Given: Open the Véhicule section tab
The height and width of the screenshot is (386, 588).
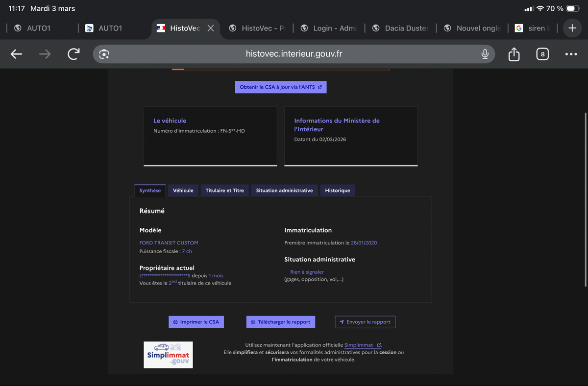Looking at the screenshot, I should click(x=183, y=191).
